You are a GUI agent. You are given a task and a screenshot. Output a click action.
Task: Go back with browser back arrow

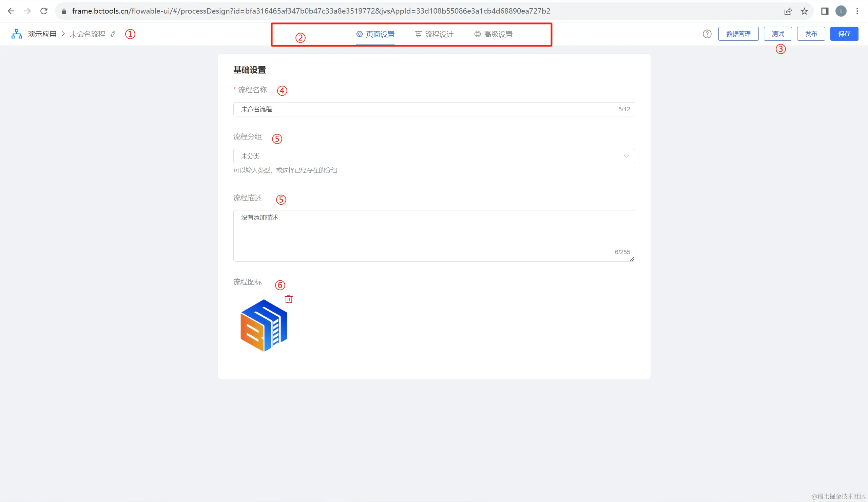pos(11,11)
